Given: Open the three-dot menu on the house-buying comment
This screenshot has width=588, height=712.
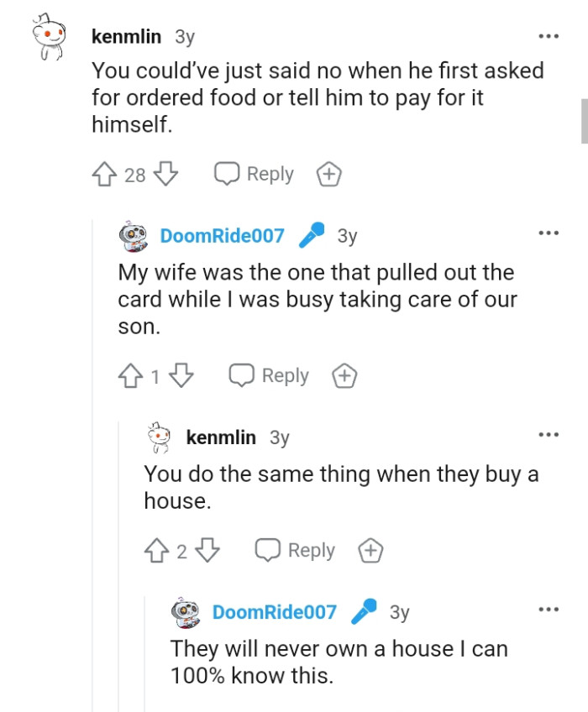Looking at the screenshot, I should [x=548, y=433].
